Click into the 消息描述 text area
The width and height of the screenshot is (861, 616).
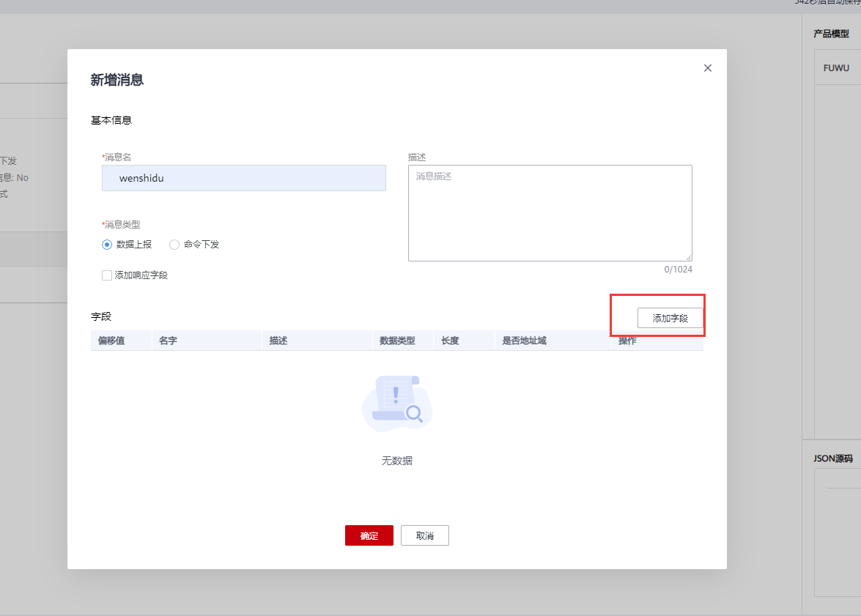tap(550, 213)
